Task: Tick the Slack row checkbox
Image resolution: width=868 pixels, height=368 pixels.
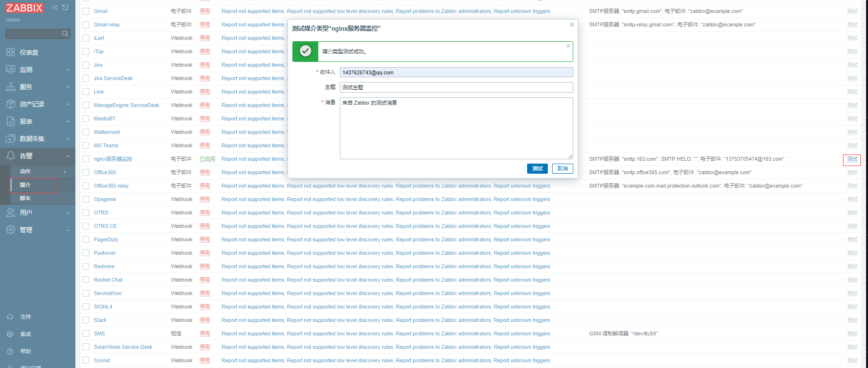Action: tap(86, 320)
